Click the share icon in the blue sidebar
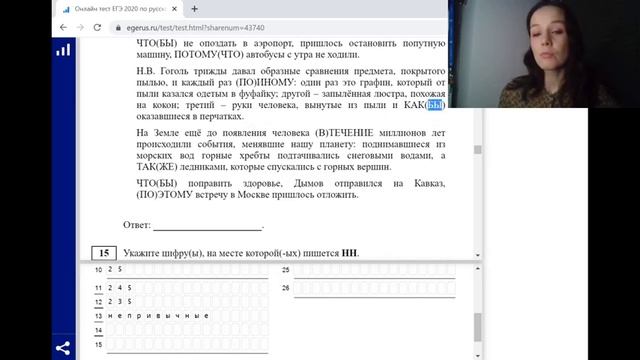 tap(63, 348)
